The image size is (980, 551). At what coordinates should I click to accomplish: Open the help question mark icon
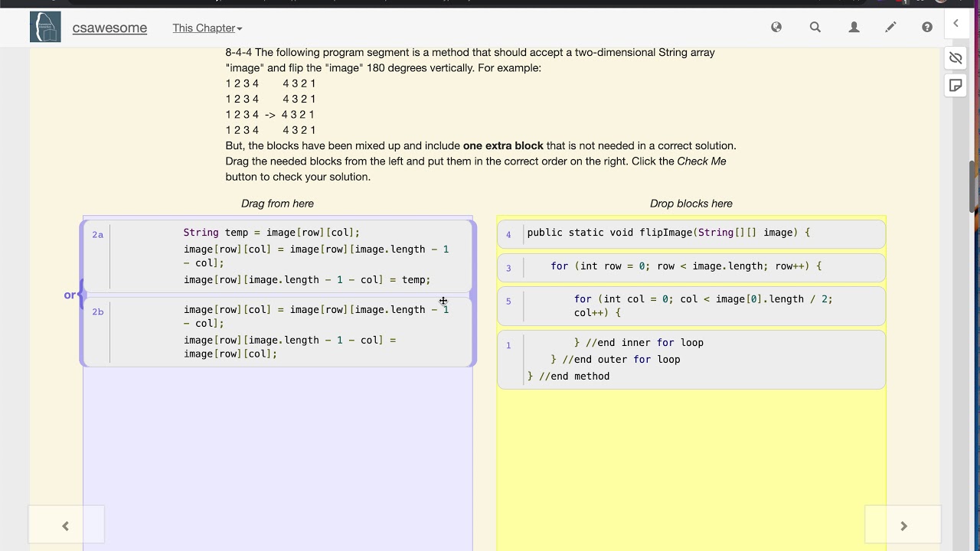927,28
